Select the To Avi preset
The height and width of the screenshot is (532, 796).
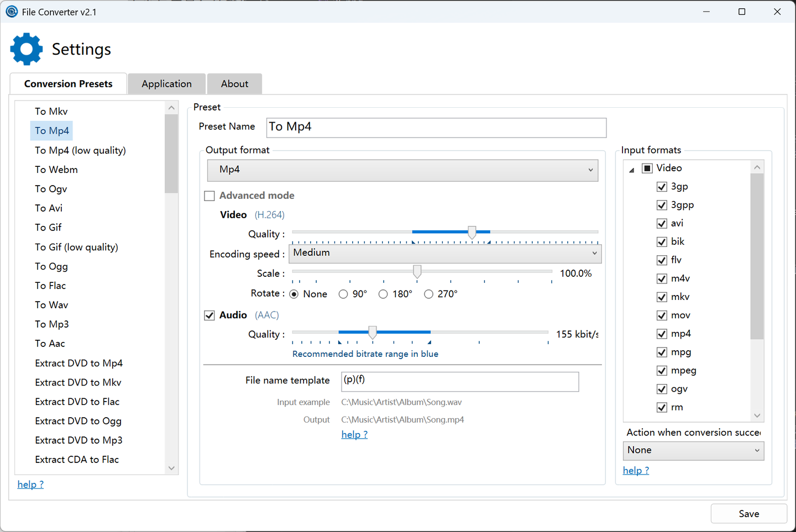49,208
